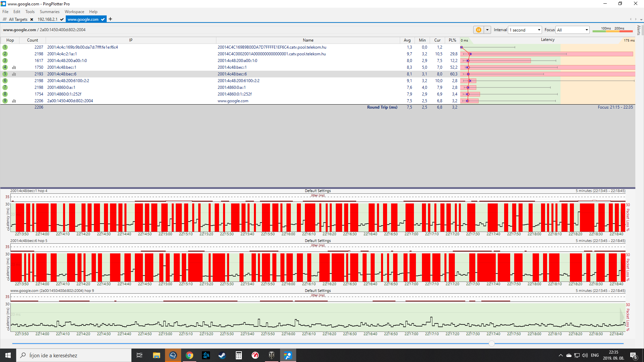The width and height of the screenshot is (644, 362).
Task: Add a new target tab with plus
Action: [110, 19]
